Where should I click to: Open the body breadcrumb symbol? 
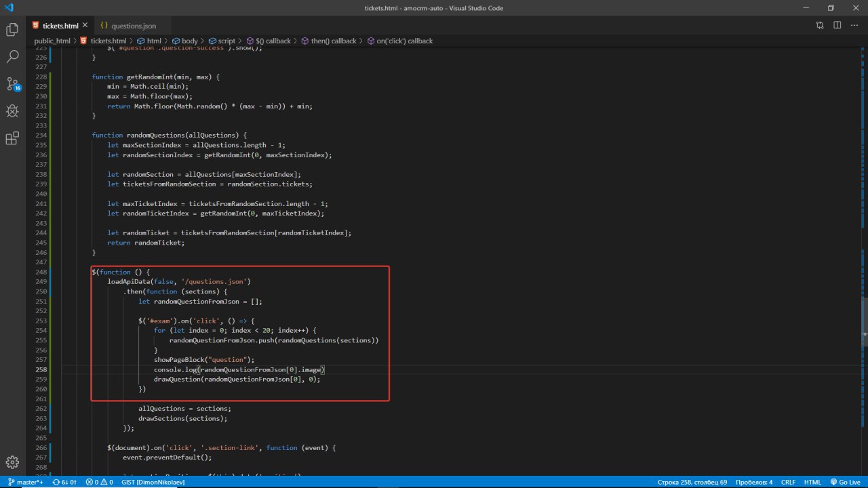(184, 41)
